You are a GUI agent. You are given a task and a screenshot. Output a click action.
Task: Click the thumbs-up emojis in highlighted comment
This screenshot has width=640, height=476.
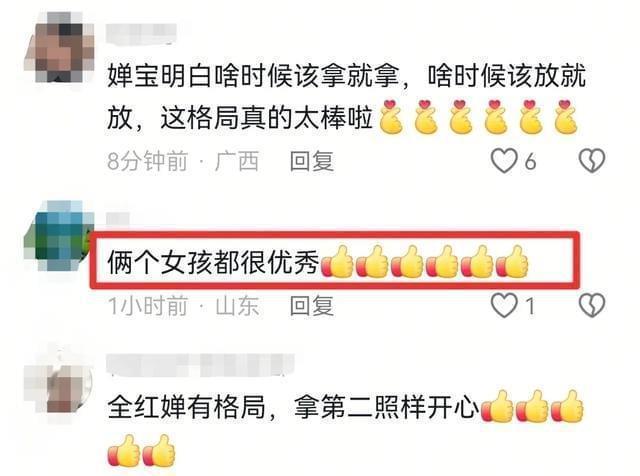tap(425, 262)
